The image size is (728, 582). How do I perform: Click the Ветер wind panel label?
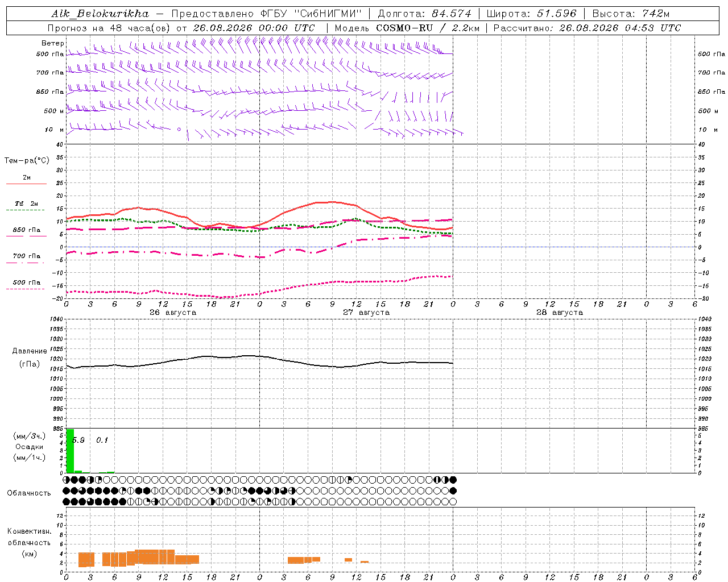52,43
